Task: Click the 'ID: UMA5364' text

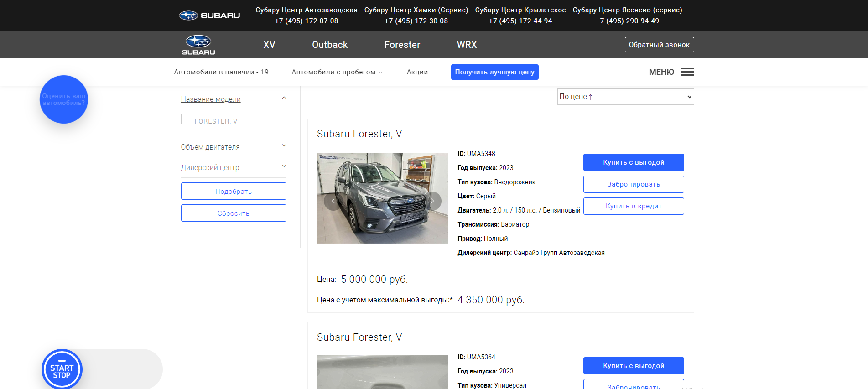Action: [x=476, y=357]
